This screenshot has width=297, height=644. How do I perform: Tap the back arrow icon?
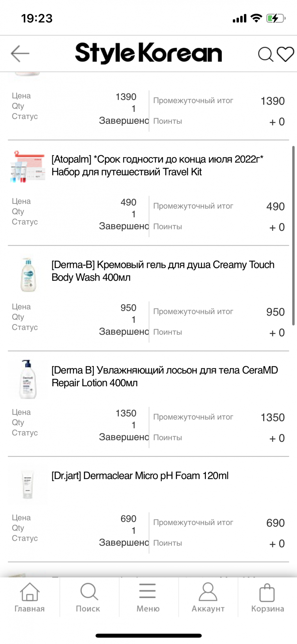tap(20, 54)
